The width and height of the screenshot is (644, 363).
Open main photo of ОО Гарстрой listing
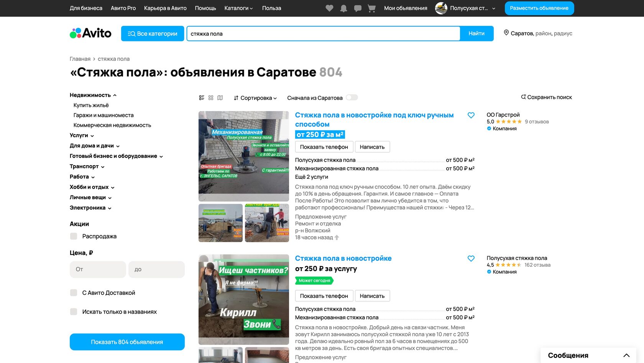point(244,156)
